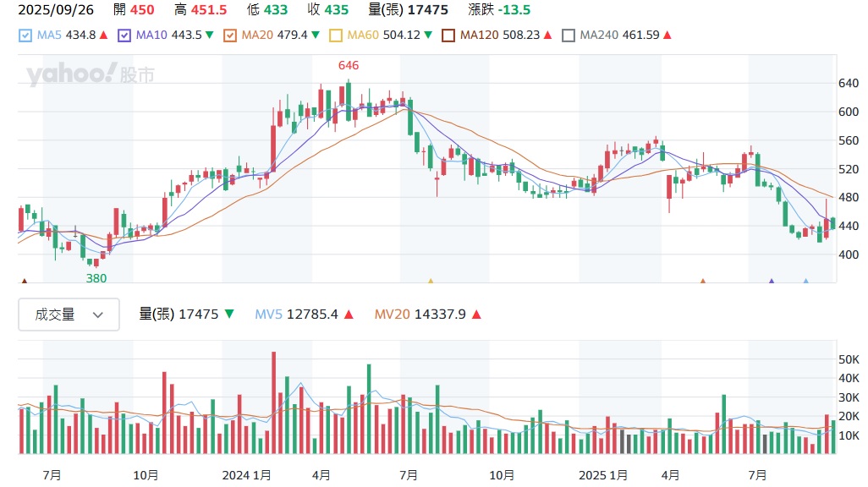Click the dark red triangle marker at chart's left edge
Screen dimensions: 868x487
pos(24,282)
